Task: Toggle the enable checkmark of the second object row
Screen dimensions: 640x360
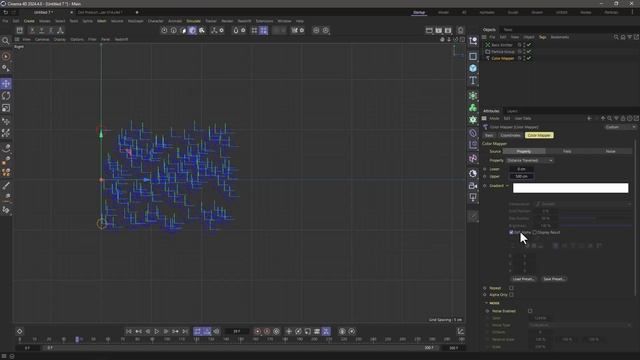Action: 529,52
